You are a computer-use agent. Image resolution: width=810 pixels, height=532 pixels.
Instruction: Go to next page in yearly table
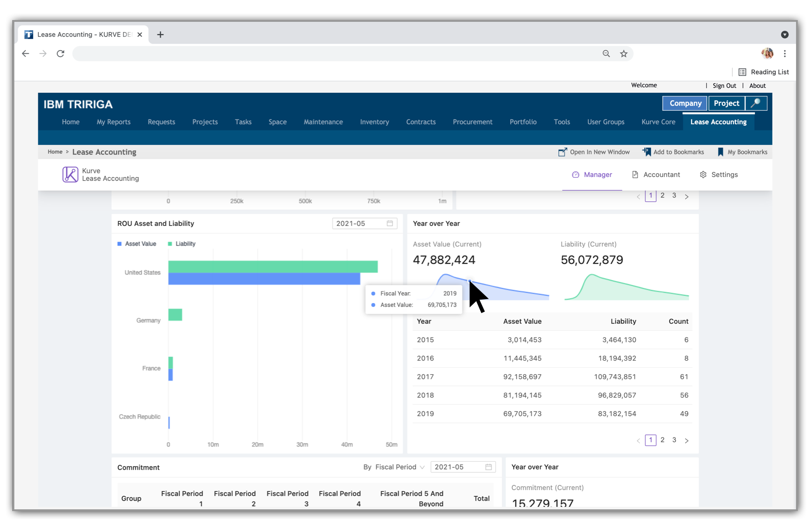686,440
